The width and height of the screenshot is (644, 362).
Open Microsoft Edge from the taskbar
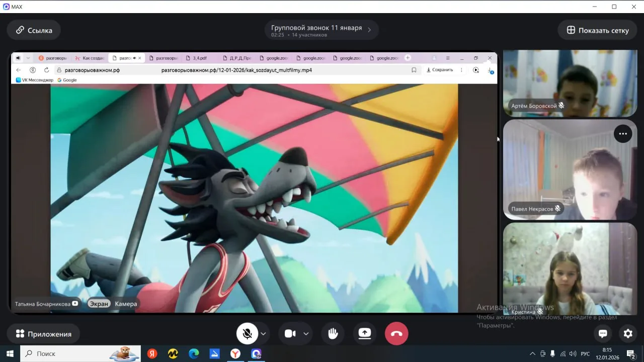pyautogui.click(x=194, y=353)
